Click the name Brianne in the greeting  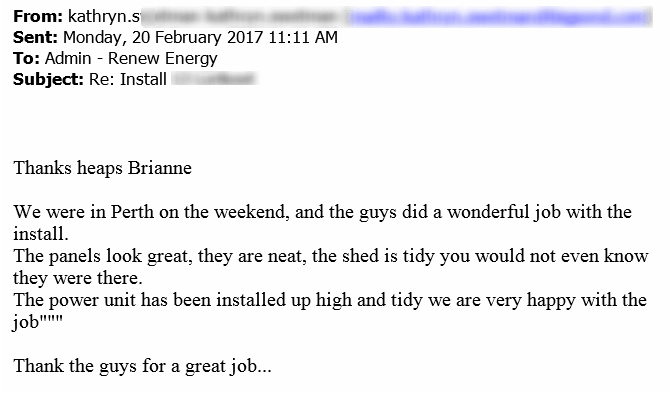(160, 168)
